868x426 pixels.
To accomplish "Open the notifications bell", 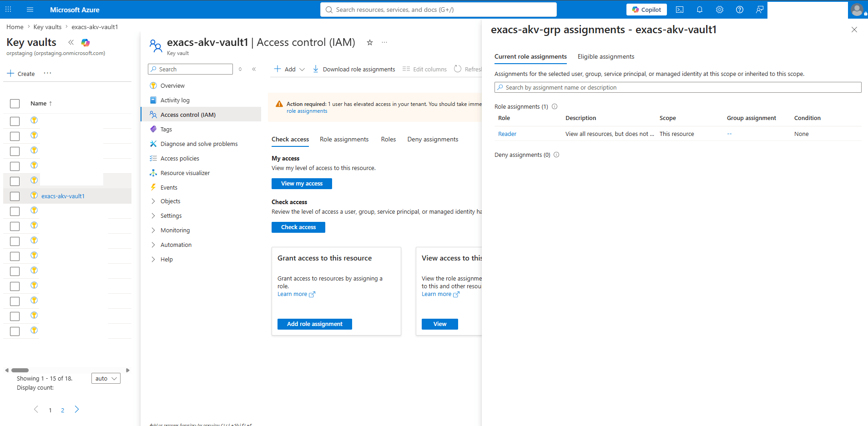I will (700, 10).
